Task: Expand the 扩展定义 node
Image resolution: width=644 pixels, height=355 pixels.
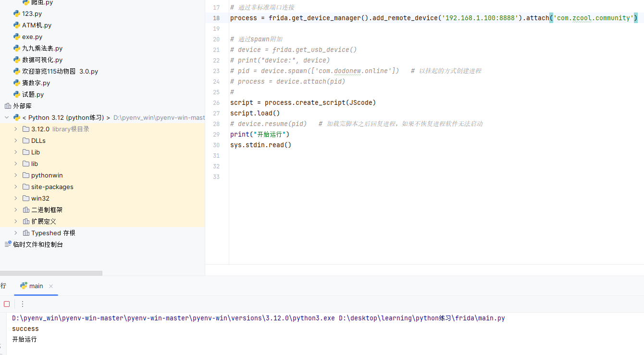Action: click(x=16, y=221)
